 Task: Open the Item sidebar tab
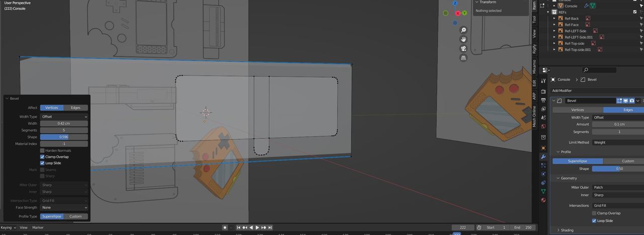[x=534, y=6]
